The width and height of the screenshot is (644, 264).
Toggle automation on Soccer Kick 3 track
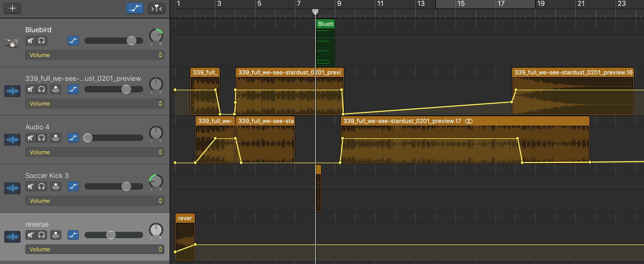[73, 186]
